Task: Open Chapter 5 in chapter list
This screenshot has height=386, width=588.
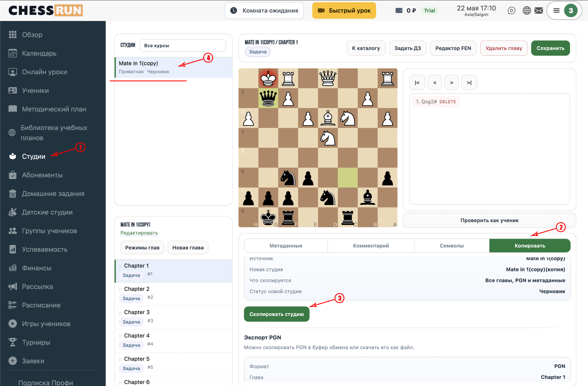Action: (173, 364)
